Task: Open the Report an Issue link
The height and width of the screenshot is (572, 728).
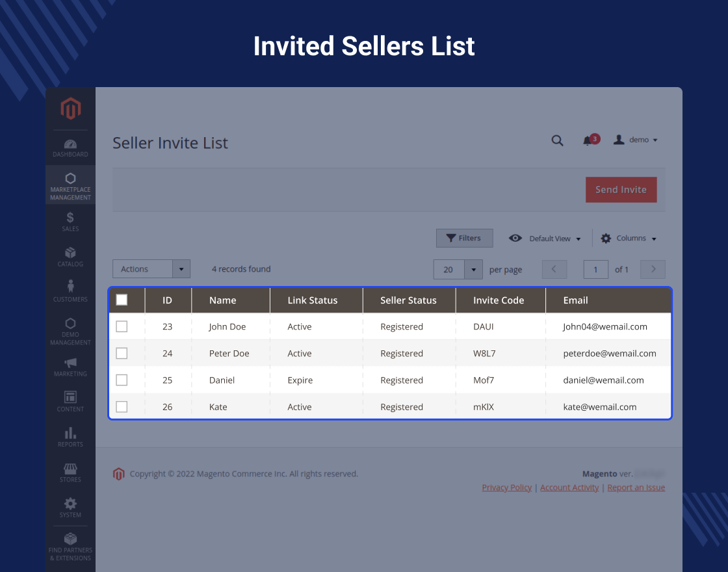Action: coord(636,487)
